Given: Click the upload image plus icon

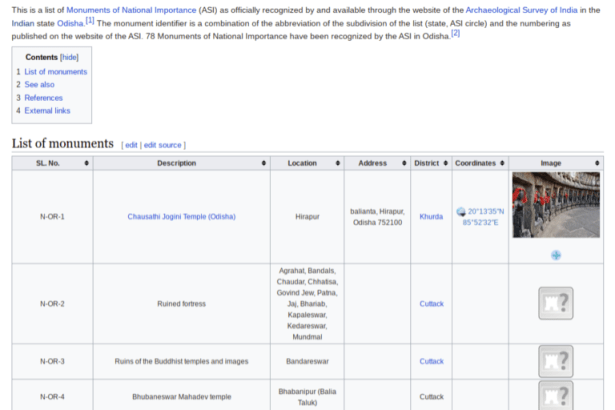Looking at the screenshot, I should (x=556, y=254).
